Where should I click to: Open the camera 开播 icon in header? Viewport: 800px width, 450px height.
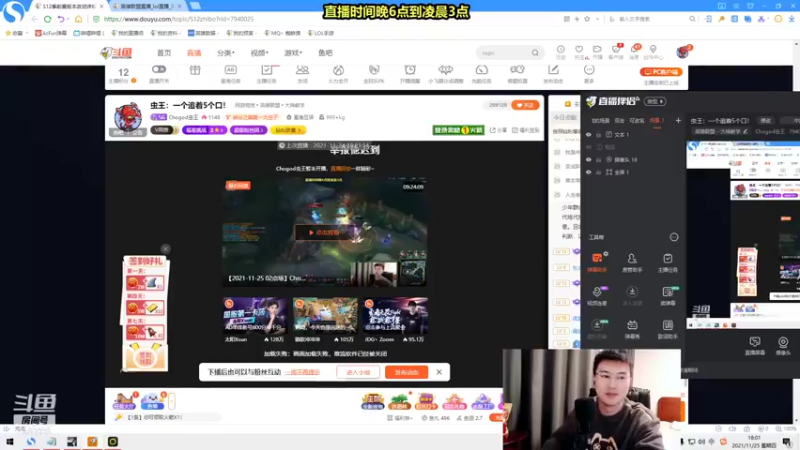(x=597, y=50)
